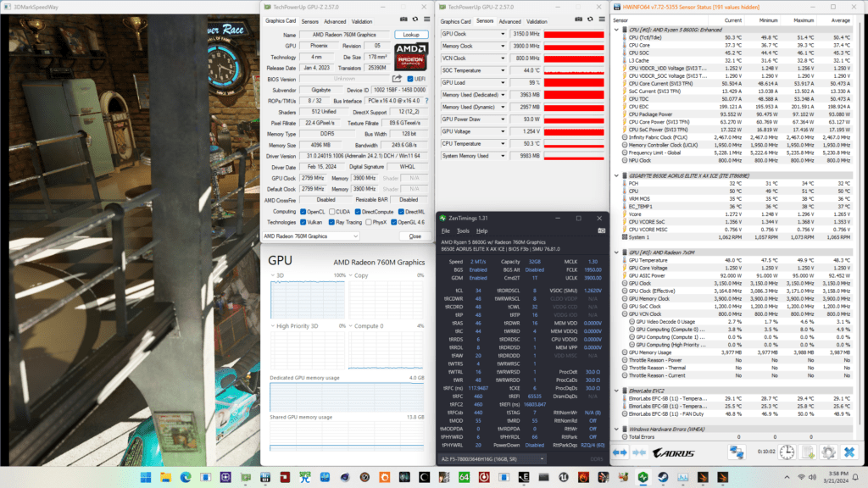Viewport: 868px width, 488px height.
Task: Click the AMD Radeon logo in GPU-Z
Action: pos(411,57)
